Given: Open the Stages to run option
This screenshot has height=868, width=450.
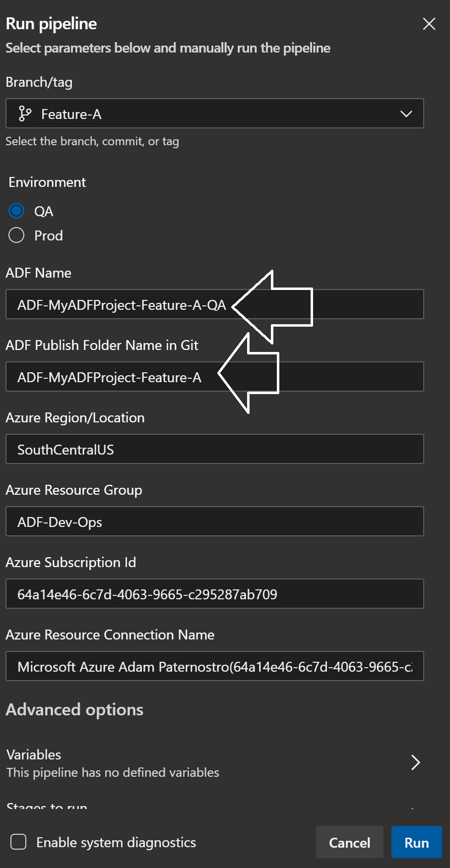Looking at the screenshot, I should coord(47,806).
